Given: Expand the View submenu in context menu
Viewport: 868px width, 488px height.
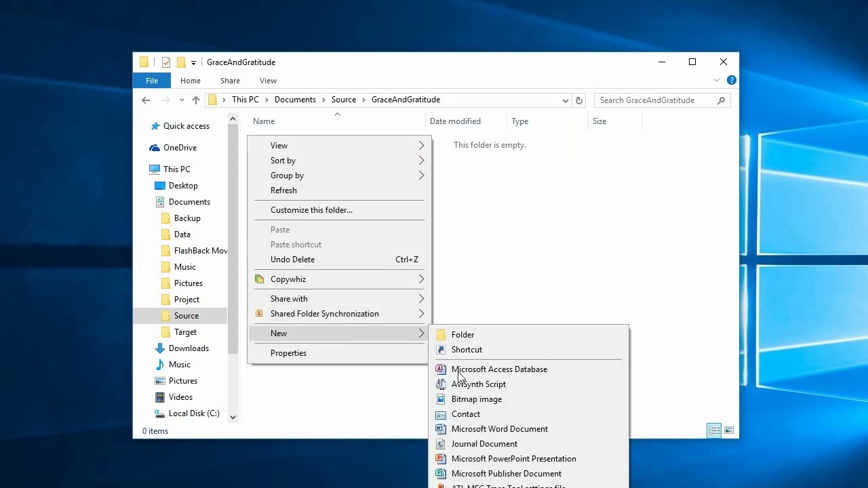Looking at the screenshot, I should coord(339,146).
